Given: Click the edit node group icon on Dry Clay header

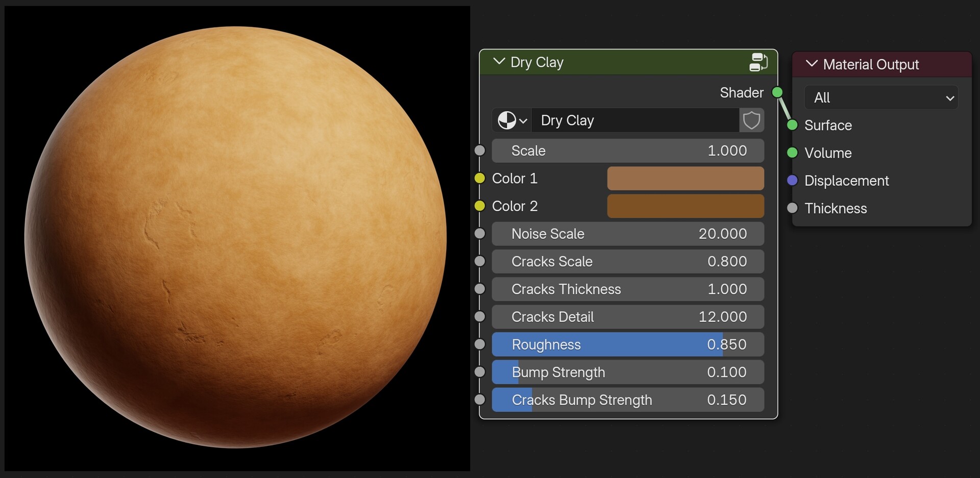Looking at the screenshot, I should [x=759, y=62].
